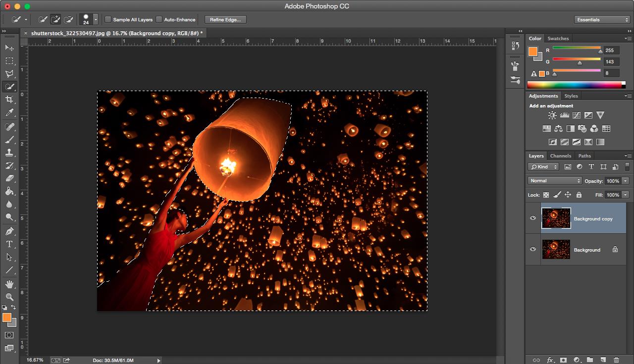Hide the Background copy layer
This screenshot has height=364, width=634.
533,218
